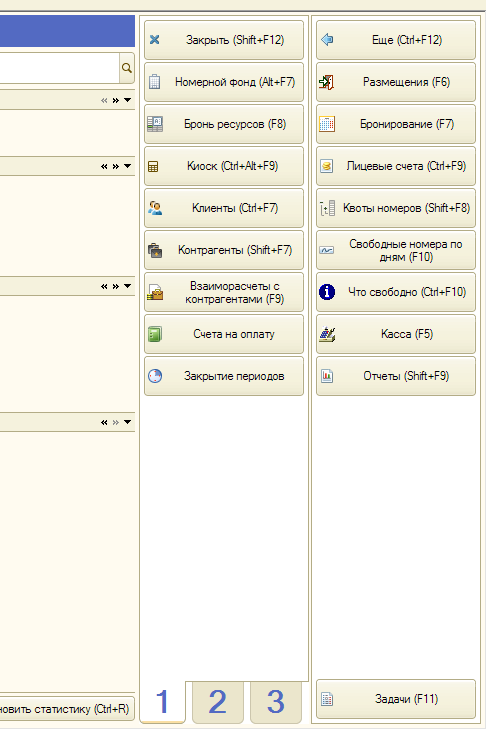The height and width of the screenshot is (729, 486).
Task: Open Номерной фонд (Alt+F7)
Action: tap(224, 82)
